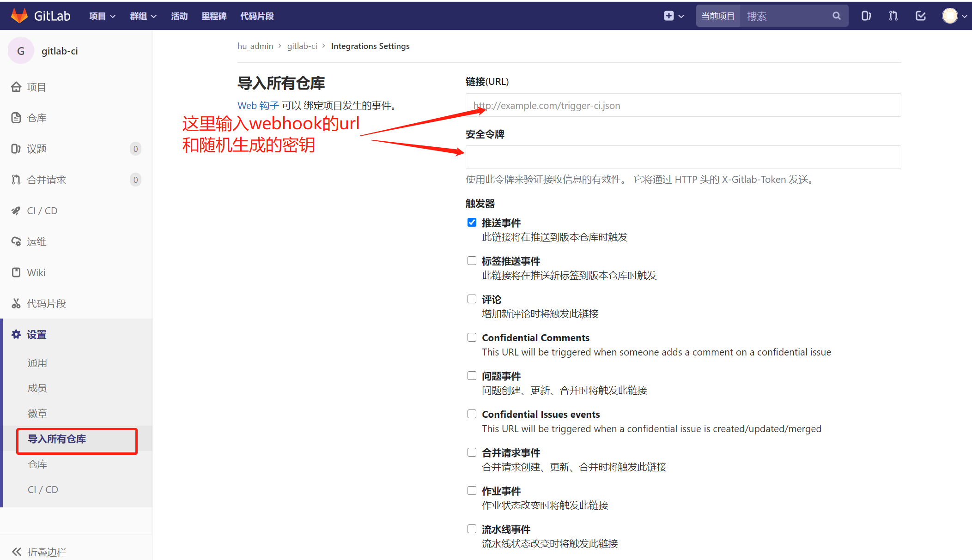Image resolution: width=972 pixels, height=560 pixels.
Task: Click the book icon beside Wiki
Action: click(16, 272)
